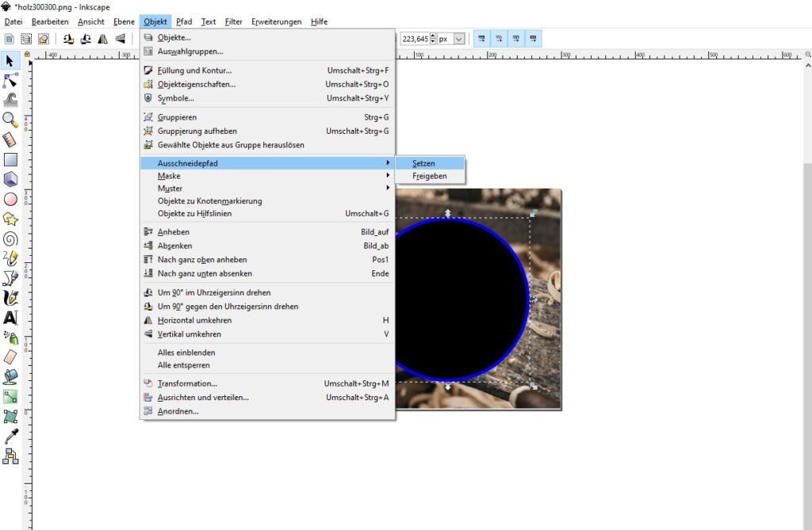Open the Datei menu
The height and width of the screenshot is (530, 812).
(x=13, y=21)
